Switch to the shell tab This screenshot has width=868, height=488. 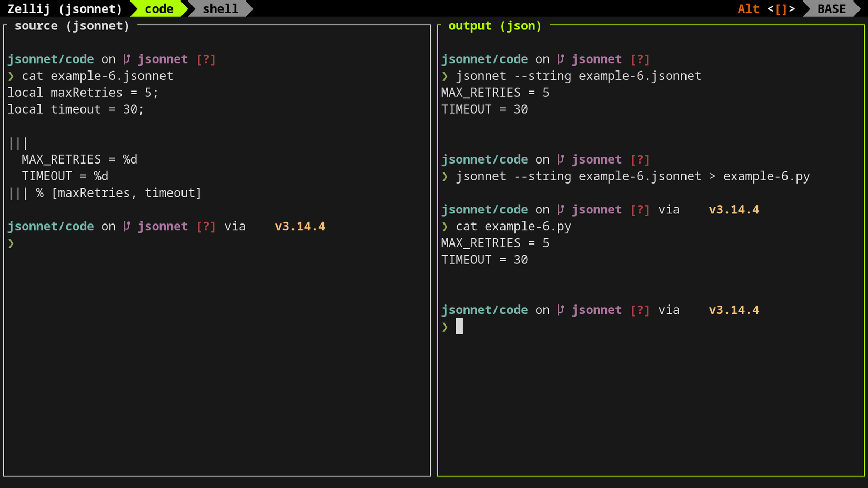[220, 8]
